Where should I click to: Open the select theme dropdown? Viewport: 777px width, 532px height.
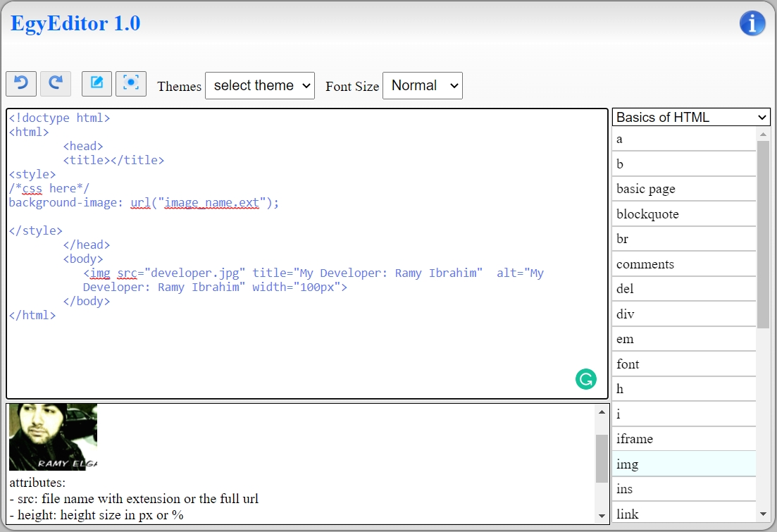[x=259, y=85]
